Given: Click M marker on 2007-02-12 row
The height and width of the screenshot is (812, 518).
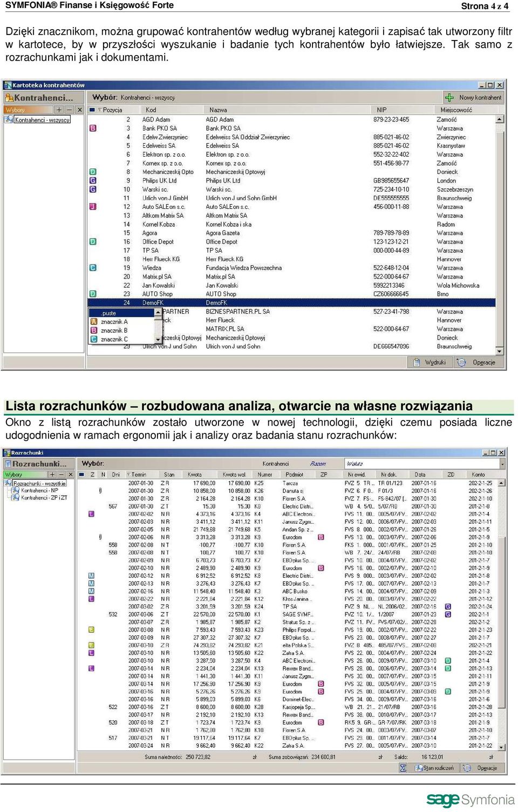Looking at the screenshot, I should click(91, 576).
